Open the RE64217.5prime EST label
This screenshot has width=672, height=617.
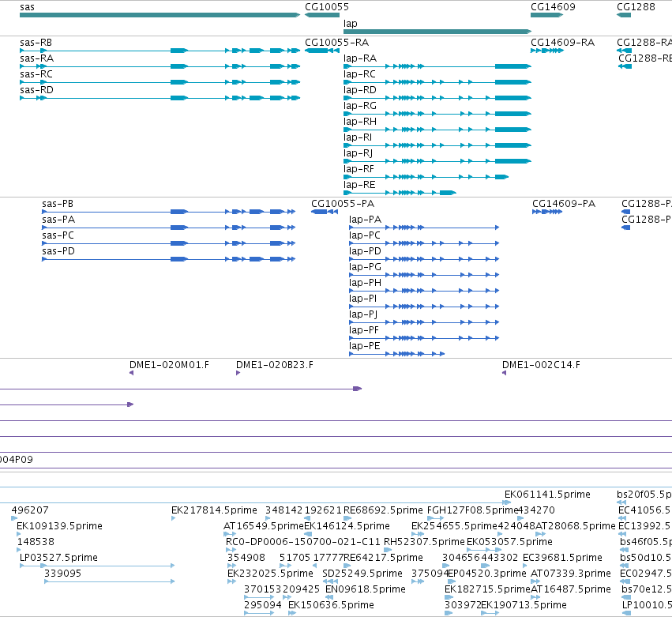[383, 558]
